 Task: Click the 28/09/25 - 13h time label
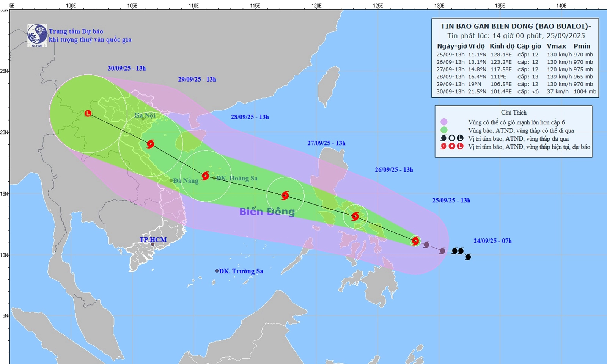click(x=250, y=117)
